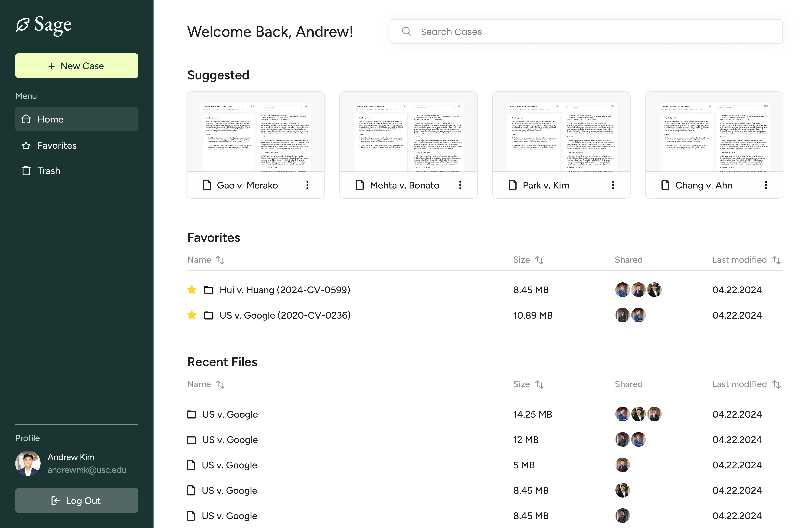812x528 pixels.
Task: Click Andrew Kim's profile avatar
Action: click(28, 463)
